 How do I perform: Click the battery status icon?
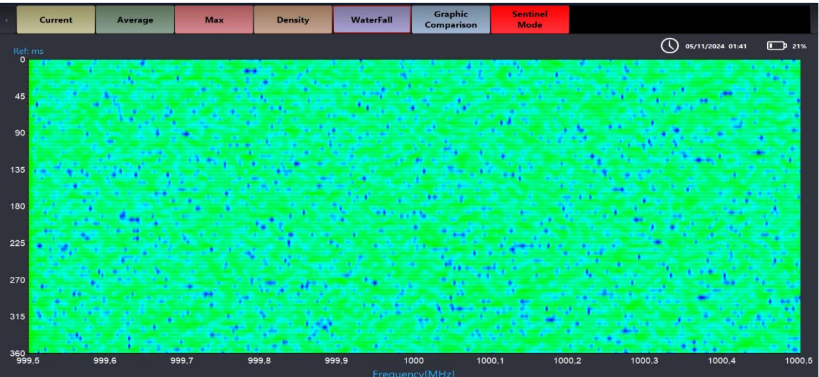coord(777,46)
